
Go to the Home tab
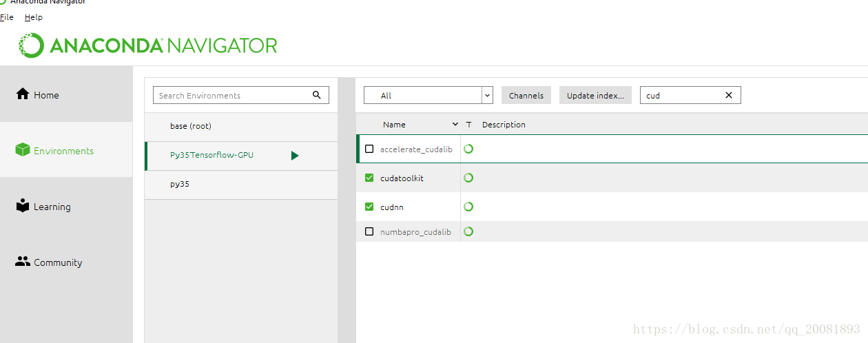click(66, 94)
